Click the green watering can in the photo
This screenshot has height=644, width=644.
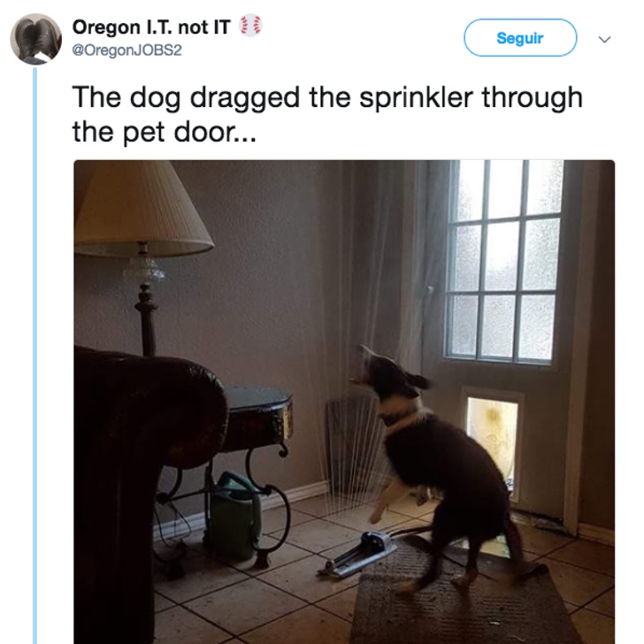click(235, 515)
